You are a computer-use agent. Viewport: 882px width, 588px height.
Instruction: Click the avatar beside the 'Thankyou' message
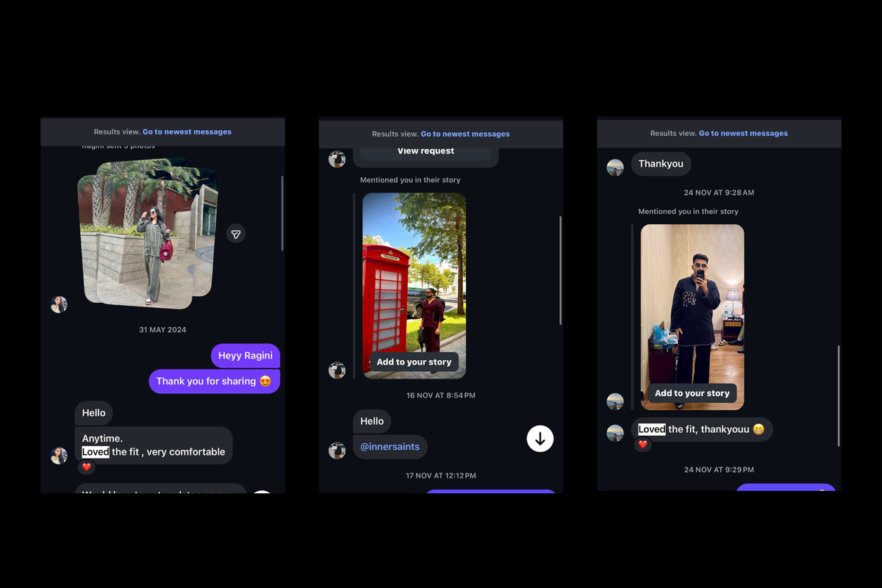[615, 168]
